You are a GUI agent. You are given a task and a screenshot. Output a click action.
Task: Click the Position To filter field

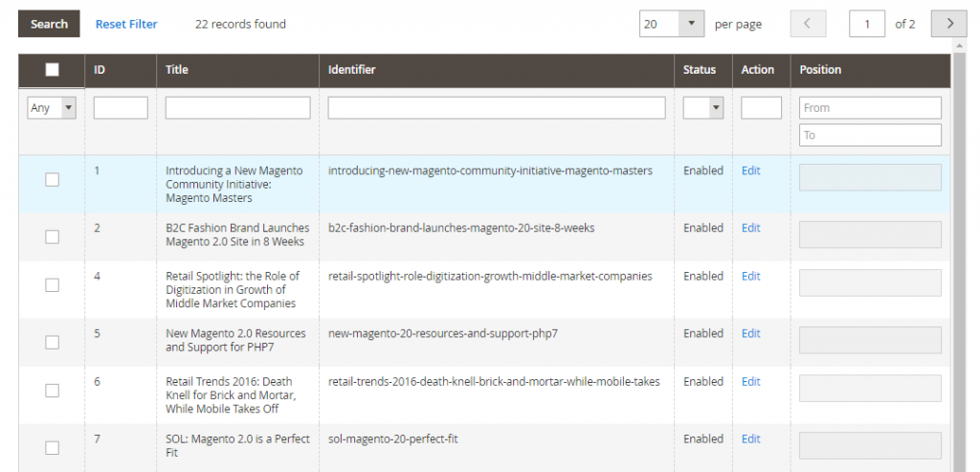[870, 135]
